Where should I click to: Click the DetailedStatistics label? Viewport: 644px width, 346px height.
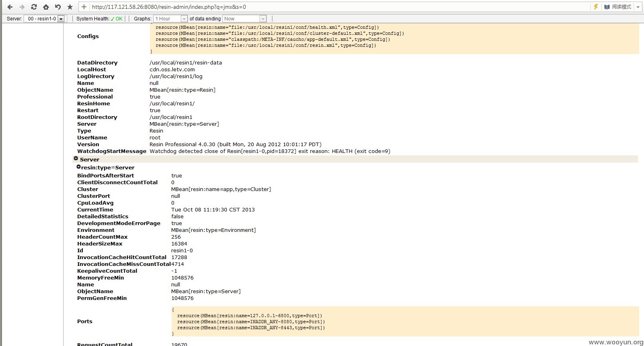point(103,216)
